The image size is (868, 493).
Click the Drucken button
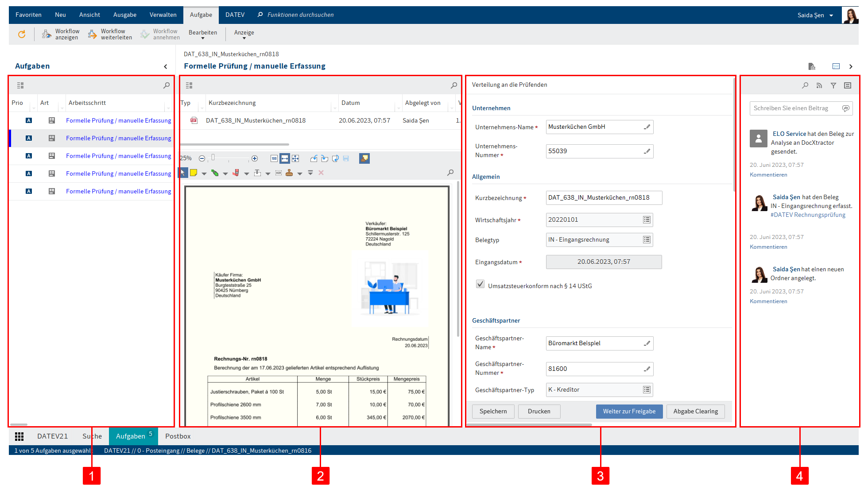point(539,412)
